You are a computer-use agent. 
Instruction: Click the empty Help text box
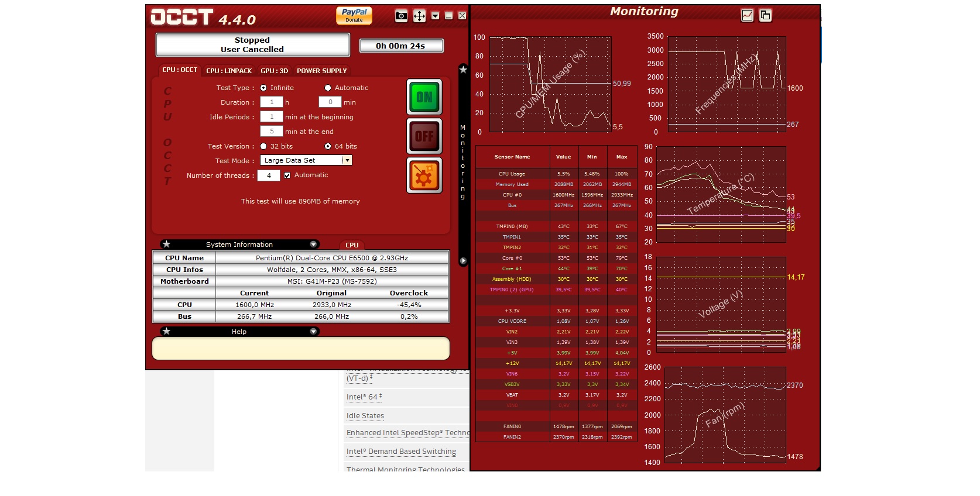(301, 348)
